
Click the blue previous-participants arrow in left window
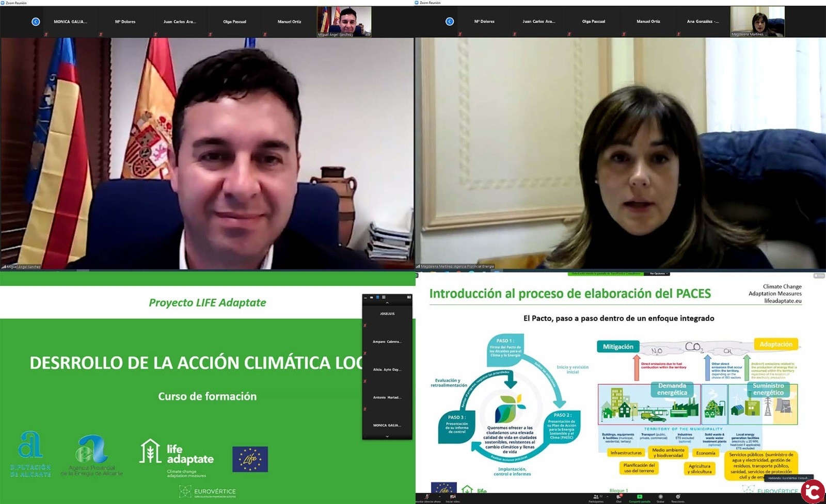click(36, 22)
